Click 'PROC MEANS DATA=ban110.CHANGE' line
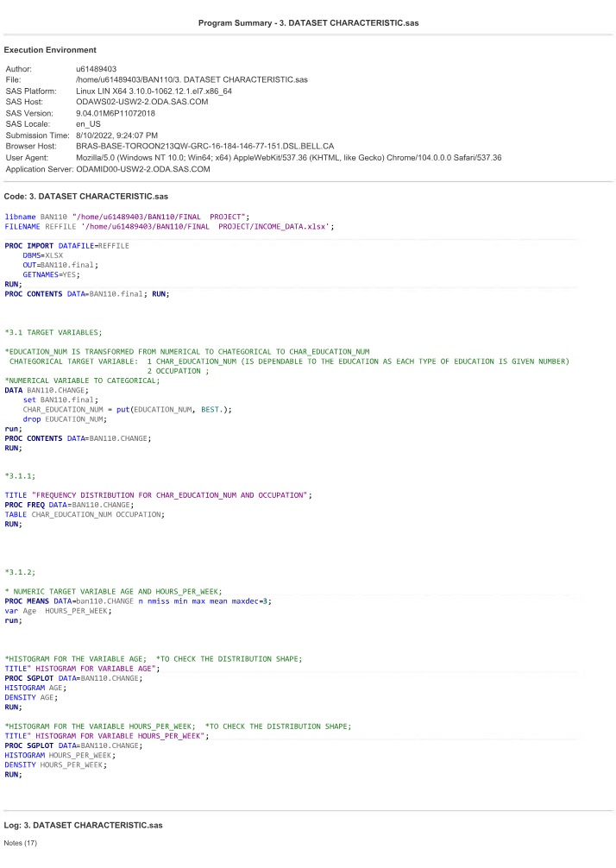 pyautogui.click(x=138, y=601)
